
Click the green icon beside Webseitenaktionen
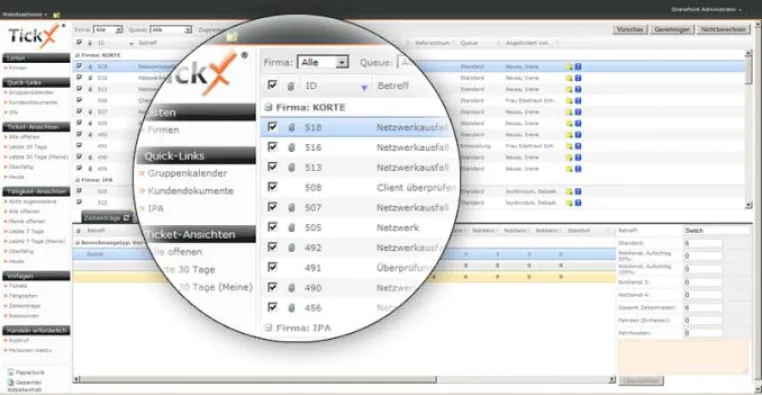[x=56, y=15]
